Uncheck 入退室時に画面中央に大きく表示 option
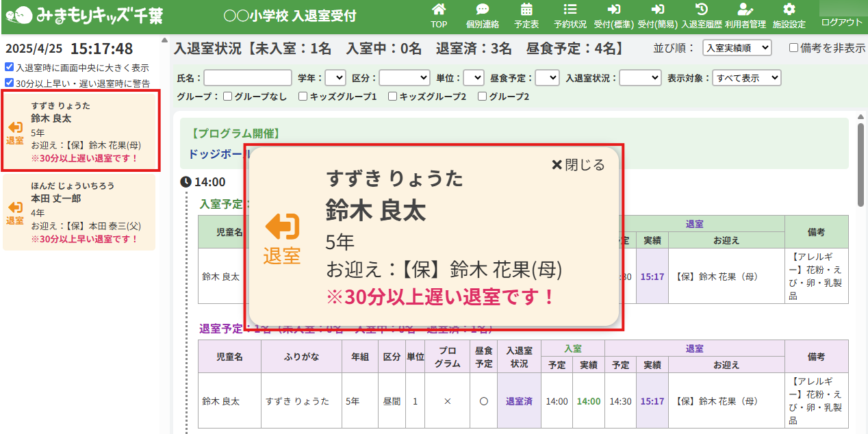868x434 pixels. click(x=9, y=68)
